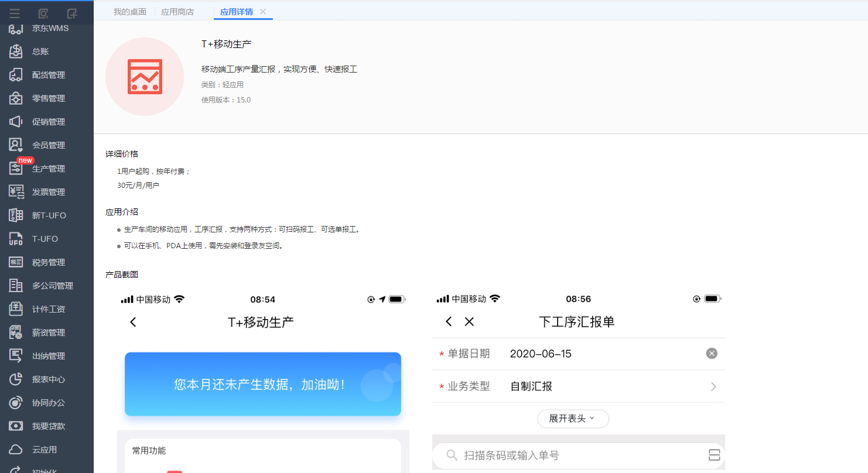Screen dimensions: 868x473
Task: Click the 单据日期 value 2020-06-15
Action: click(541, 354)
